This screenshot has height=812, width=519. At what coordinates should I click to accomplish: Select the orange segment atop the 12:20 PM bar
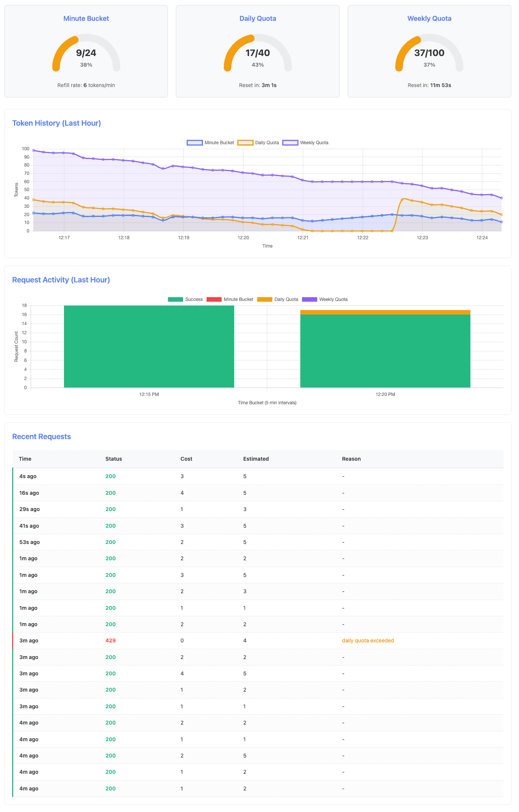point(385,312)
